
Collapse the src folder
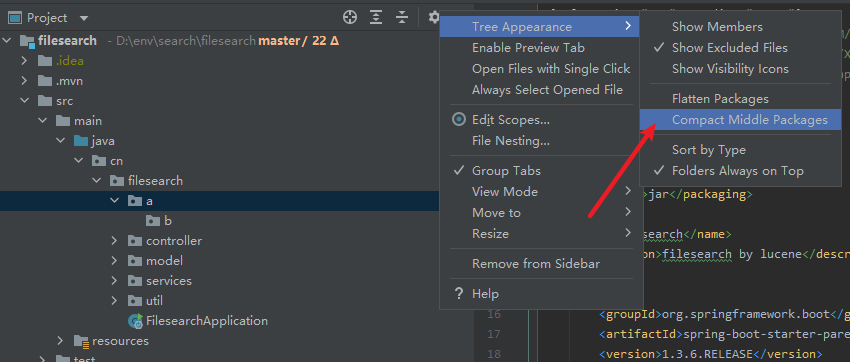point(24,101)
